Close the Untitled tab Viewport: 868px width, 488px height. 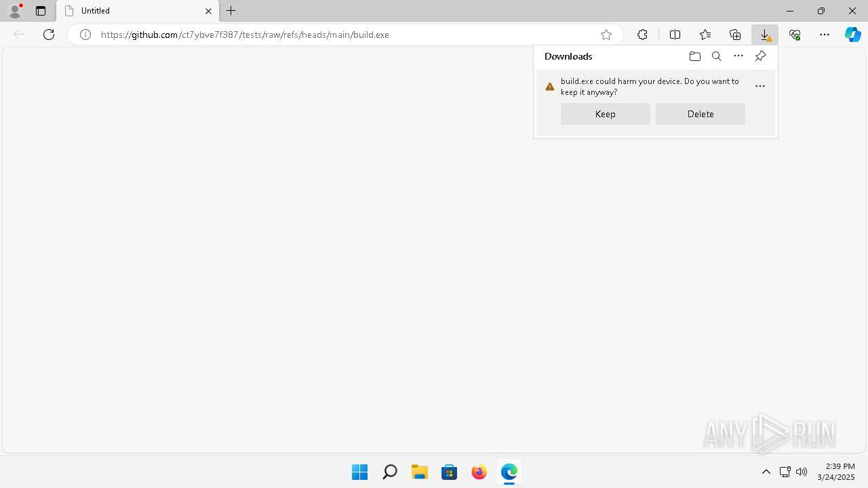pos(208,11)
